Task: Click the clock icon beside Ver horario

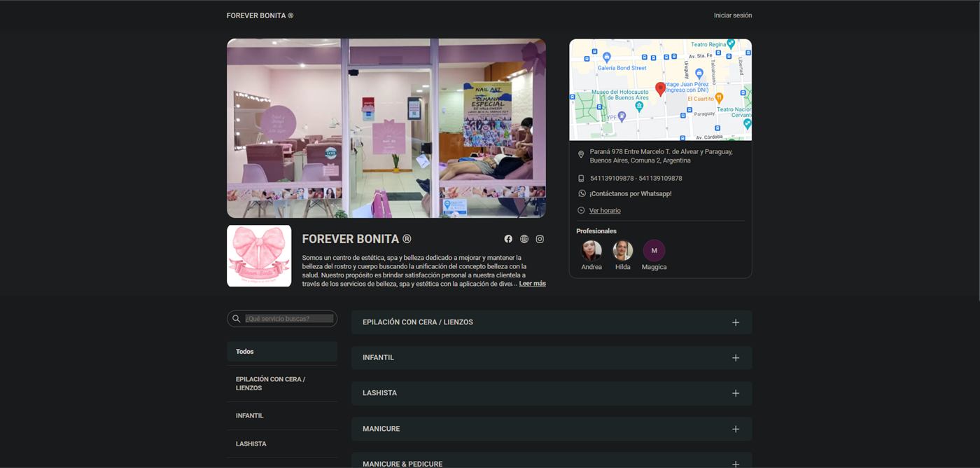Action: (581, 210)
